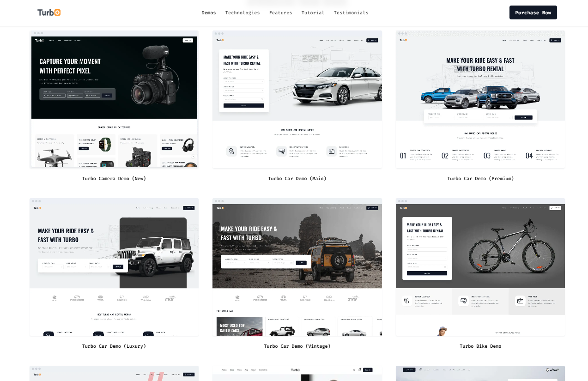588x381 pixels.
Task: Open Turbo Car Demo (Main) thumbnail
Action: (x=297, y=99)
